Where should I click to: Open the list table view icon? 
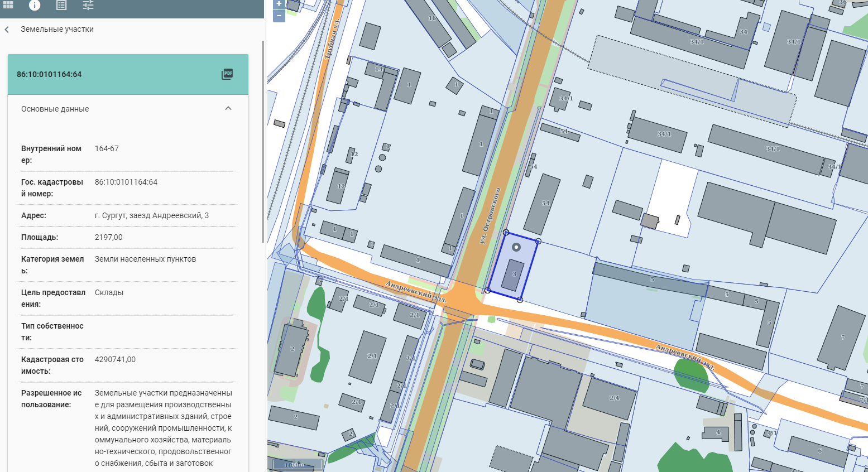click(x=61, y=5)
